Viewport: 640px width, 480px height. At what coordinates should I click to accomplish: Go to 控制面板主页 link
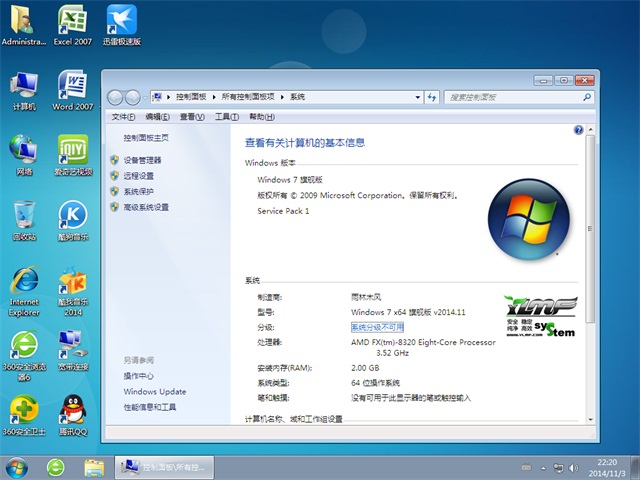[x=146, y=138]
